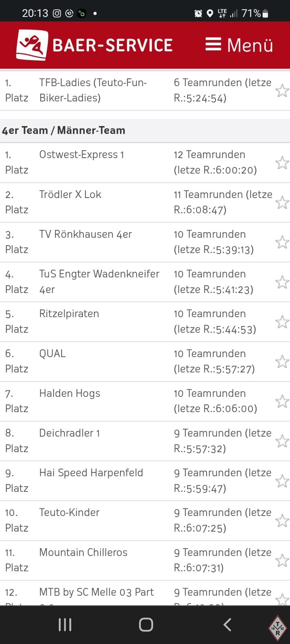Viewport: 290px width, 644px height.
Task: Toggle favorite star for TV Rönkhausen 4er
Action: [x=282, y=242]
